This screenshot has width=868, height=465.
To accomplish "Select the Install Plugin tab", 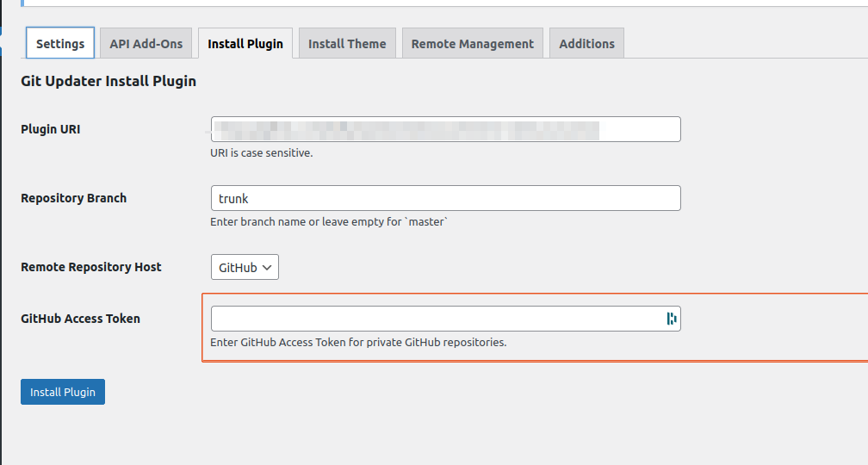I will pos(245,44).
